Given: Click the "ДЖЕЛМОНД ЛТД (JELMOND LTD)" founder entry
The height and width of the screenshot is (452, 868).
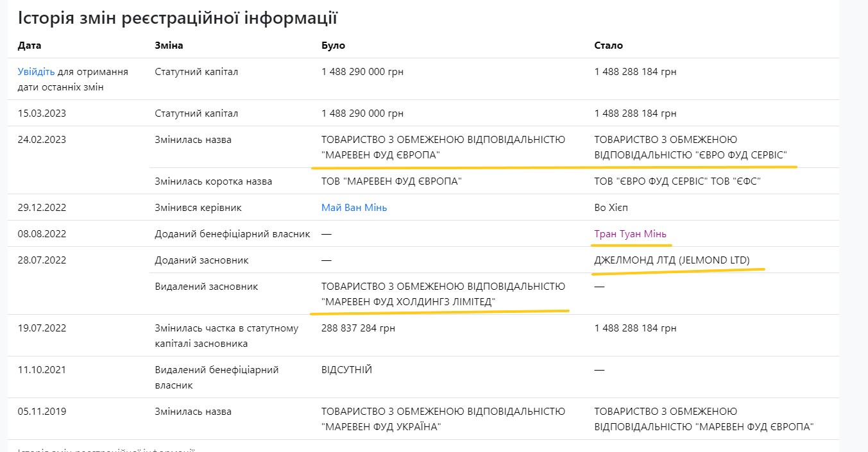Looking at the screenshot, I should coord(672,260).
